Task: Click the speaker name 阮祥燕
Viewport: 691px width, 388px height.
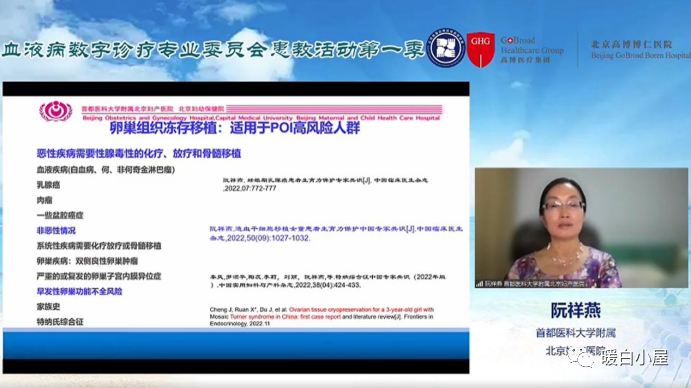Action: pos(576,310)
